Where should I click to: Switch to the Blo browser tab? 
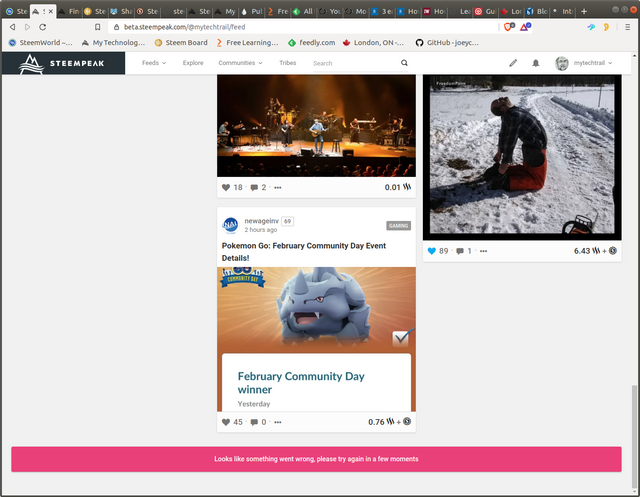coord(538,11)
